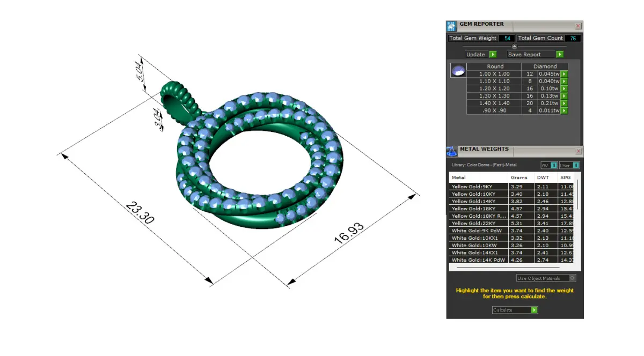Image resolution: width=644 pixels, height=356 pixels.
Task: Click the 16.93 dimension label
Action: click(x=349, y=233)
